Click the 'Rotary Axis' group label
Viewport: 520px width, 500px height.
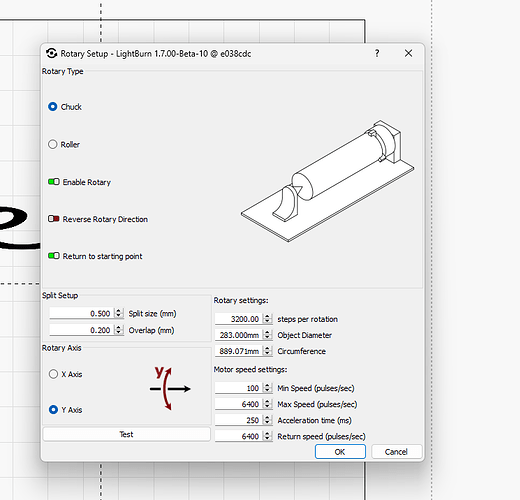click(62, 348)
